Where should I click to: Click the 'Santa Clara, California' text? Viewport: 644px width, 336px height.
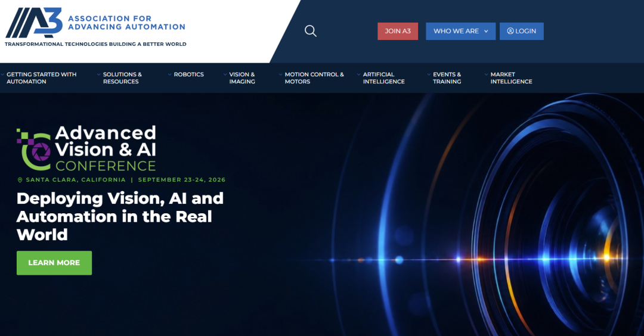[76, 180]
